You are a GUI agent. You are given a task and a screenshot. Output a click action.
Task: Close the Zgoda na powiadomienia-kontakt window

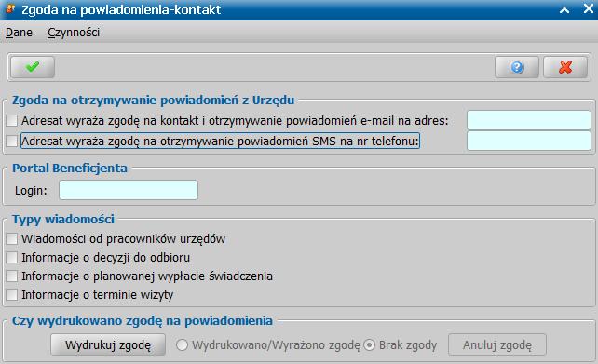pos(589,8)
